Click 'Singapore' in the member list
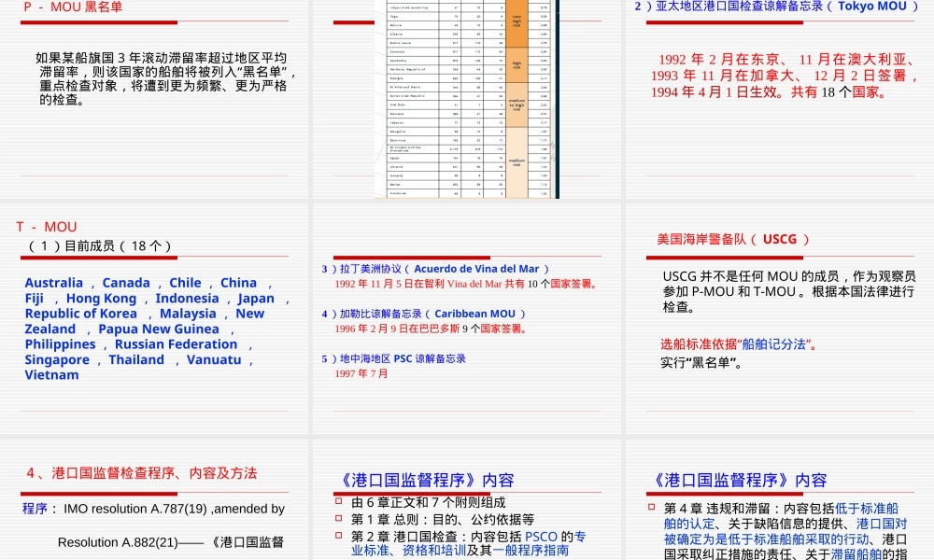This screenshot has height=560, width=934. tap(57, 359)
